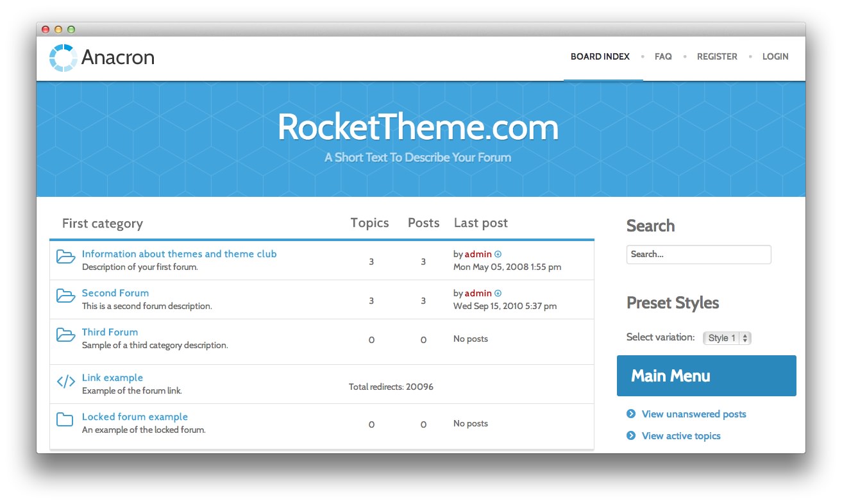Screen dimensions: 842x504
Task: Click 'This is a second forum description.' text
Action: click(147, 306)
